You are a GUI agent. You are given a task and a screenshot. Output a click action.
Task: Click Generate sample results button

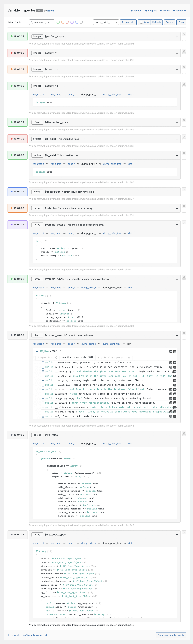(x=171, y=635)
